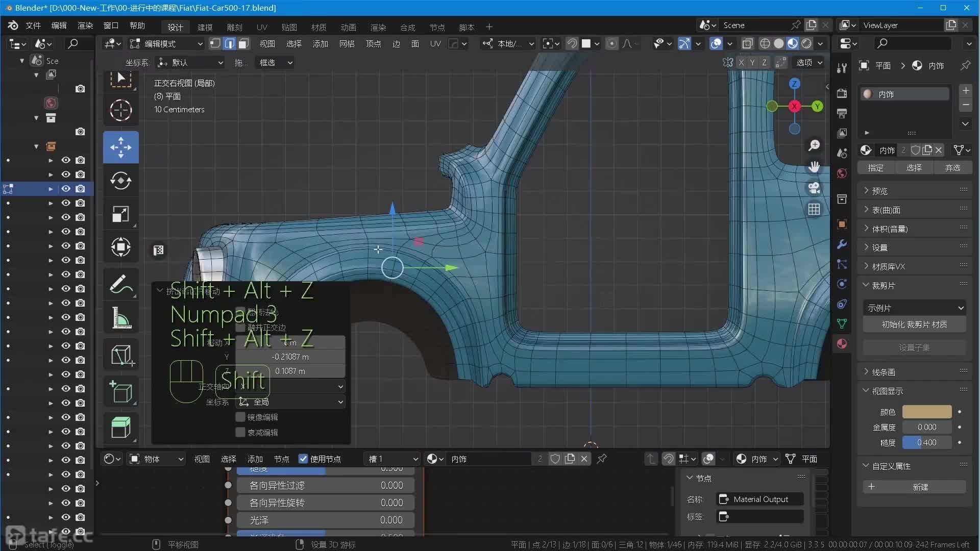Open the Render properties tab

coord(842,93)
